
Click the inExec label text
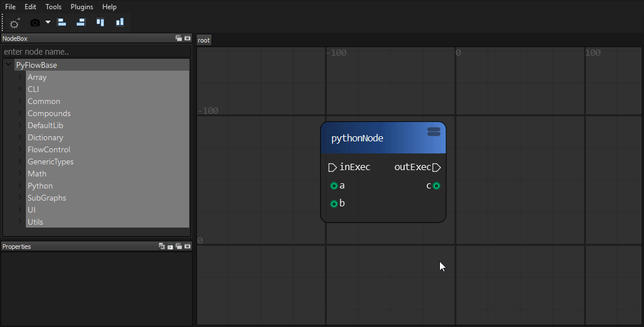pos(355,167)
